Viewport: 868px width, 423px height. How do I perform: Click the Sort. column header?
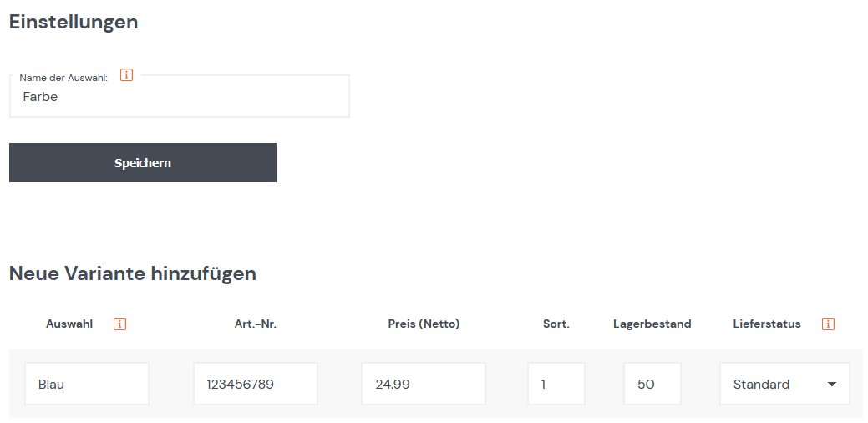click(x=556, y=324)
